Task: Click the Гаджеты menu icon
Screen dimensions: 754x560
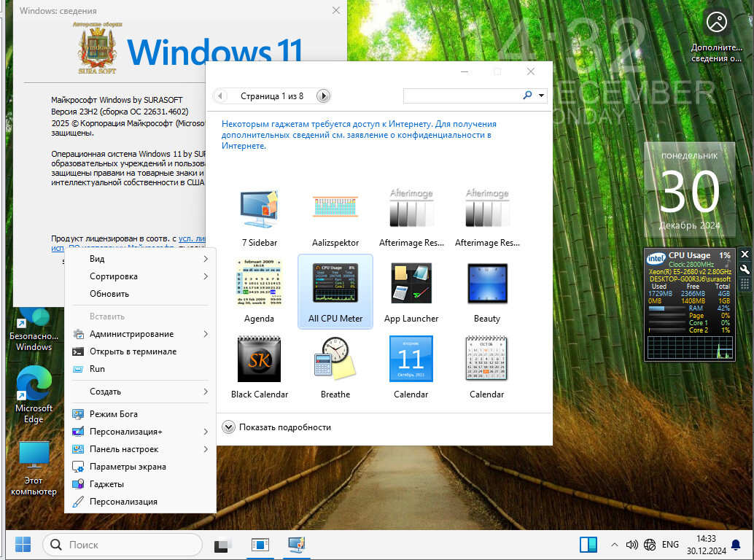Action: (x=78, y=484)
